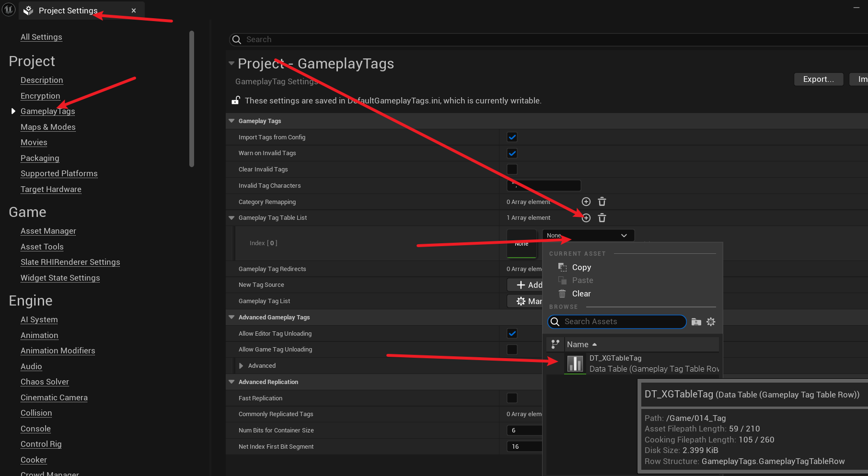Enable Fast Replication checkbox

512,398
